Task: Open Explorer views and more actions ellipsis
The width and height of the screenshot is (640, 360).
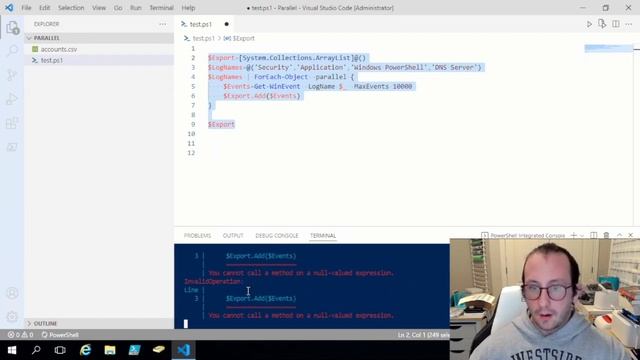Action: pos(162,24)
